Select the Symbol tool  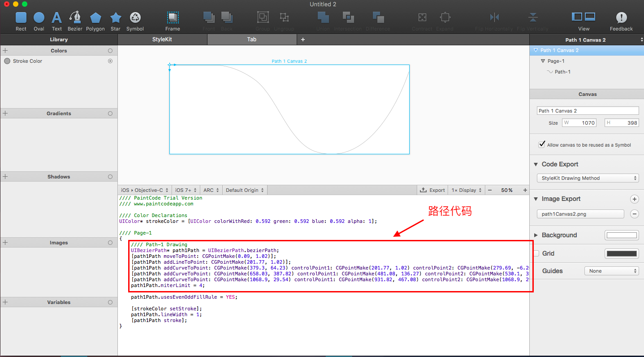coord(135,18)
